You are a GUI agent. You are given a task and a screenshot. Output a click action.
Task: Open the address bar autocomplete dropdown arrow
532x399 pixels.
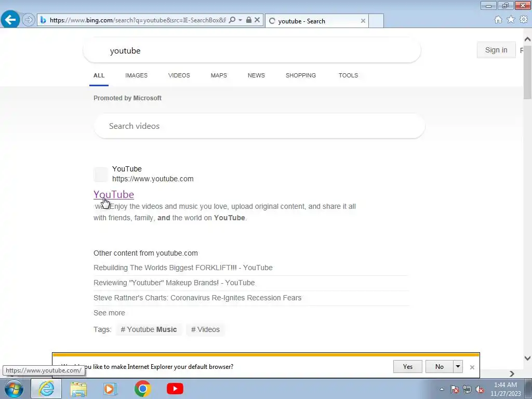coord(240,20)
